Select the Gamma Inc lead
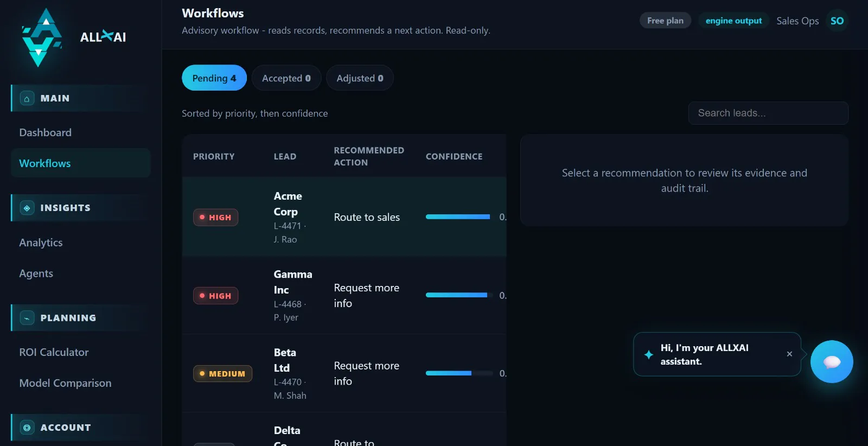Viewport: 868px width, 446px height. click(x=344, y=295)
